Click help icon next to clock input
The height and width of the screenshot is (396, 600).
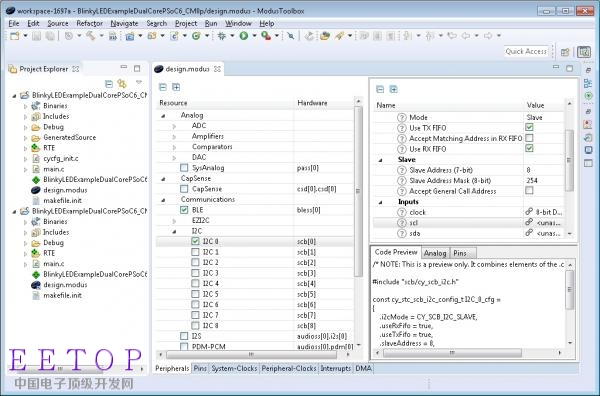(401, 212)
